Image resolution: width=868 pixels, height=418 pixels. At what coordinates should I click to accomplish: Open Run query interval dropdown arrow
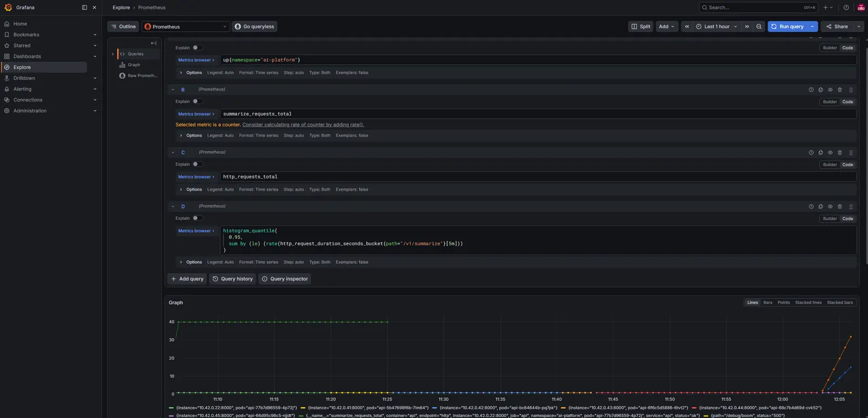pos(812,27)
